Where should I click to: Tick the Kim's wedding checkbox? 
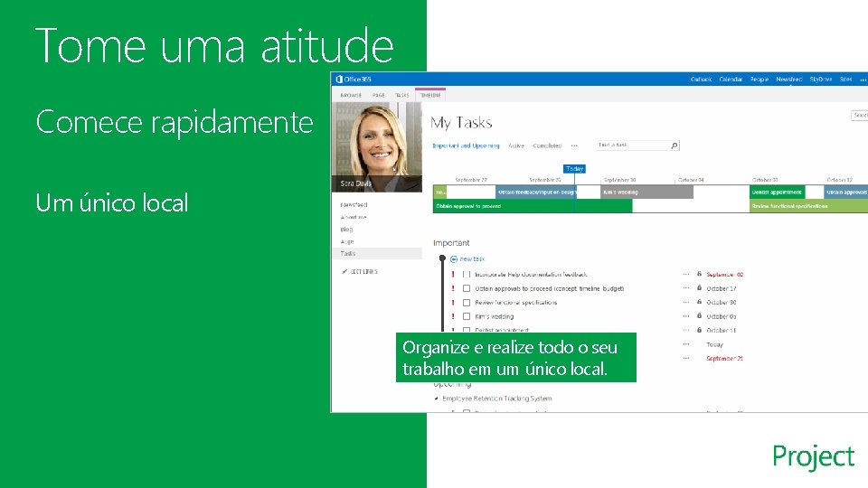tap(467, 316)
